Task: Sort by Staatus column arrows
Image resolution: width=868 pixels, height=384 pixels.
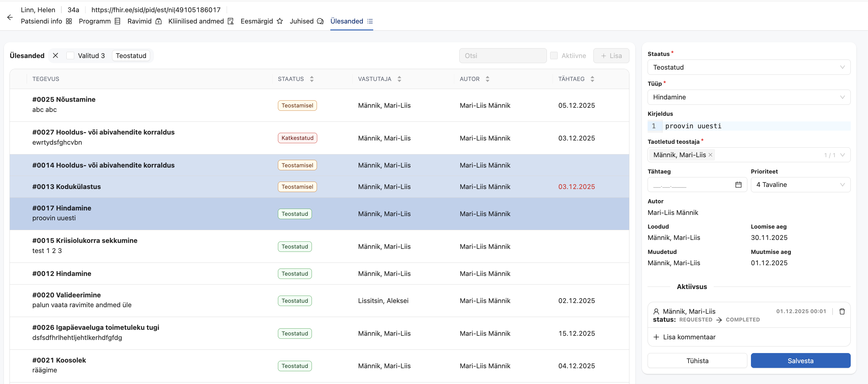Action: click(312, 79)
